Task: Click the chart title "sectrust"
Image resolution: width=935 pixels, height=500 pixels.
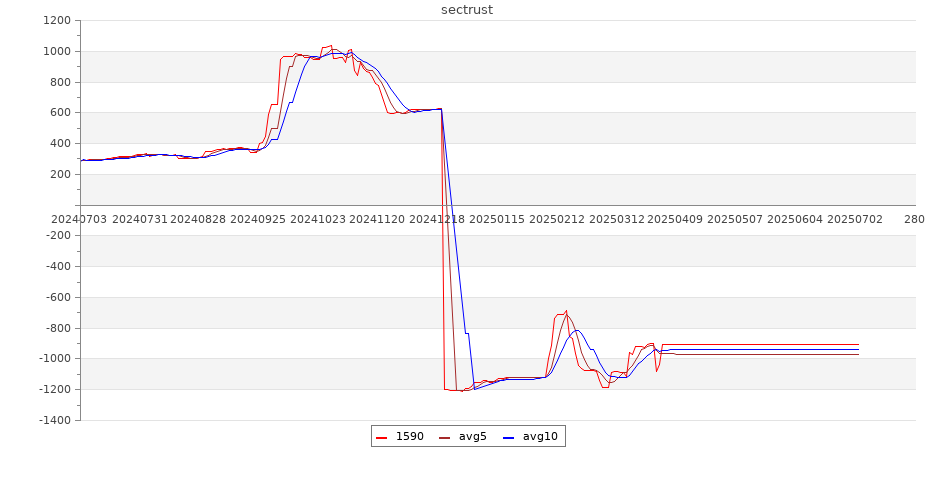Action: coord(467,10)
